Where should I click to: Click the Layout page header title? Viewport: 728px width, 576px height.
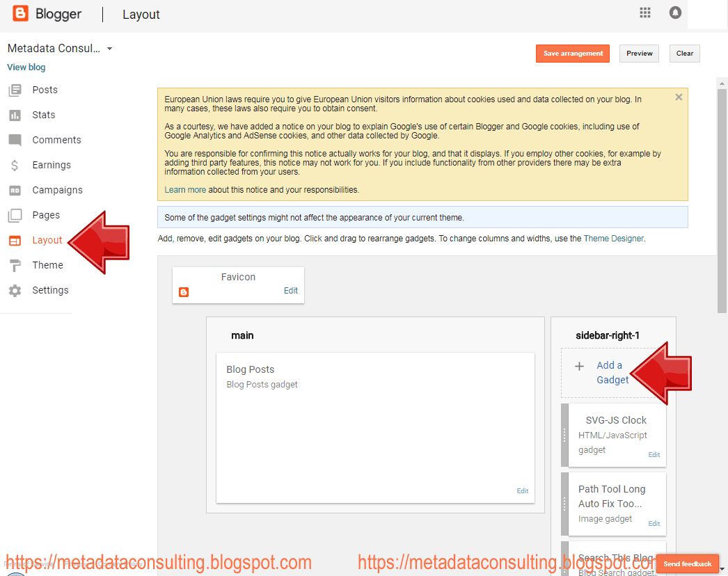tap(141, 15)
